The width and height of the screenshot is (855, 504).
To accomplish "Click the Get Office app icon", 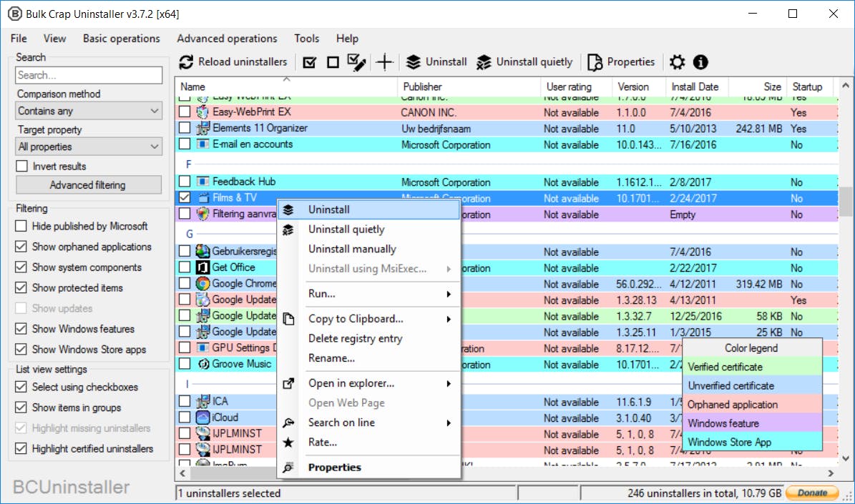I will [x=203, y=267].
